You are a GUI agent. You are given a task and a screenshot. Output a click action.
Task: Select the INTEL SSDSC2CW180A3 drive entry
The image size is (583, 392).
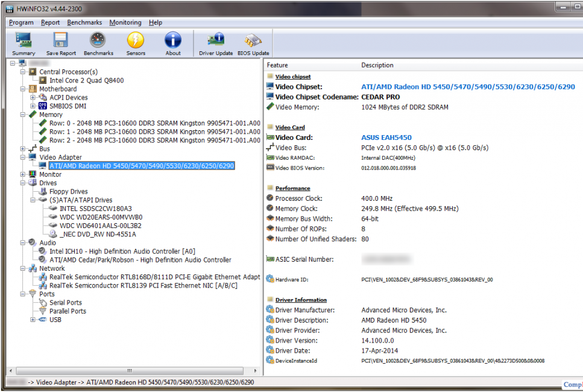point(95,209)
